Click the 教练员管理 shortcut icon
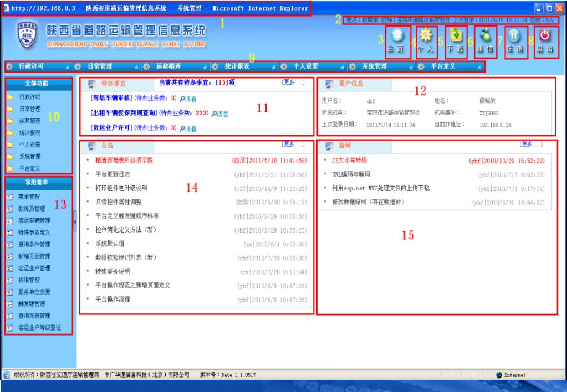This screenshot has width=567, height=392. (x=10, y=209)
